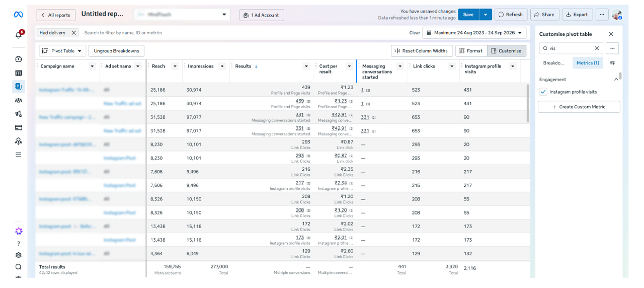
Task: Open Account overview gauge icon in sidebar
Action: (x=19, y=59)
